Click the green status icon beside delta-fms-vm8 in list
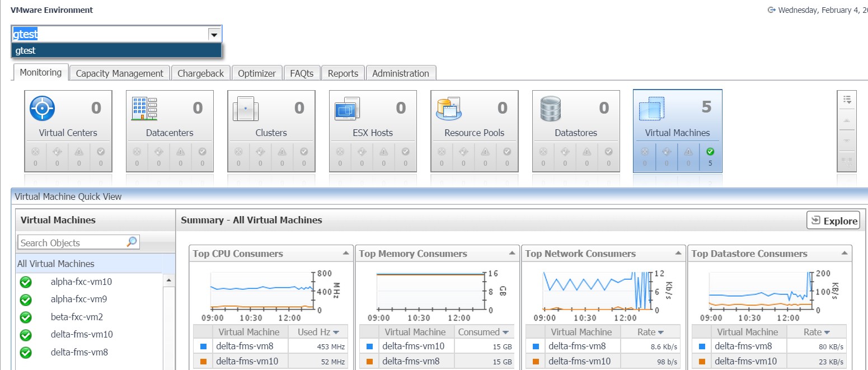This screenshot has width=868, height=370. coord(26,353)
